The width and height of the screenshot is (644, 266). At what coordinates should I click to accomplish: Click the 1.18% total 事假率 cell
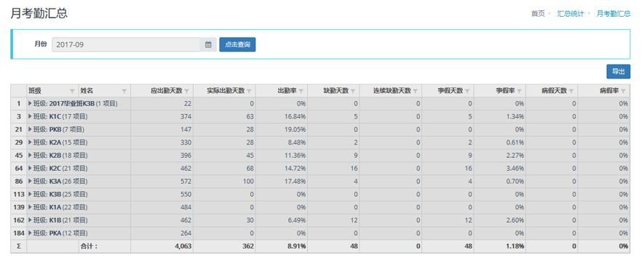coord(500,246)
